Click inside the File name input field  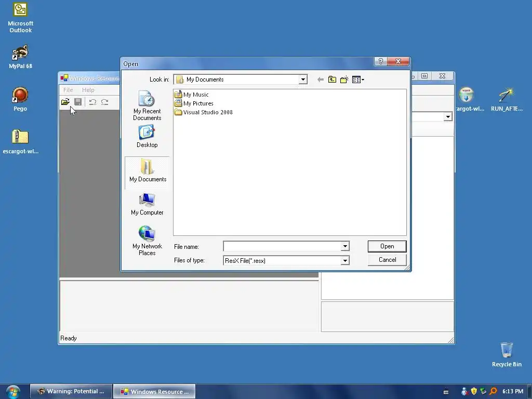click(x=282, y=246)
